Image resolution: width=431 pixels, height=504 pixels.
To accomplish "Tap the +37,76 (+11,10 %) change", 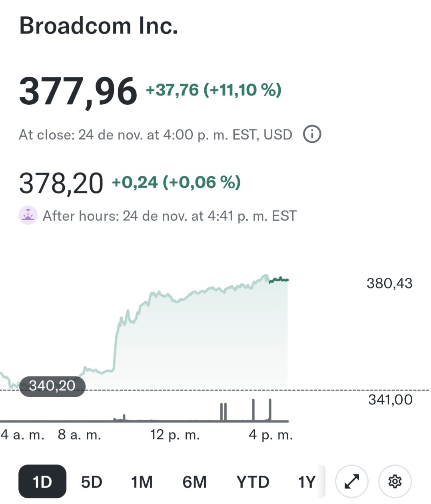I will click(214, 90).
